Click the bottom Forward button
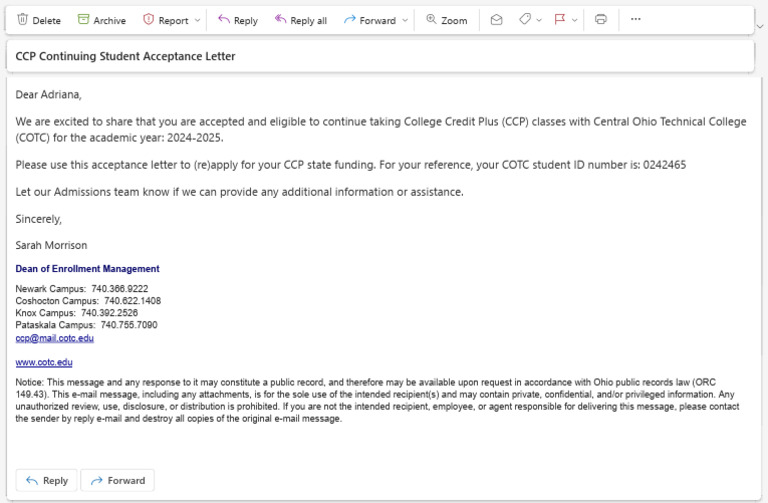The width and height of the screenshot is (768, 503). (118, 480)
